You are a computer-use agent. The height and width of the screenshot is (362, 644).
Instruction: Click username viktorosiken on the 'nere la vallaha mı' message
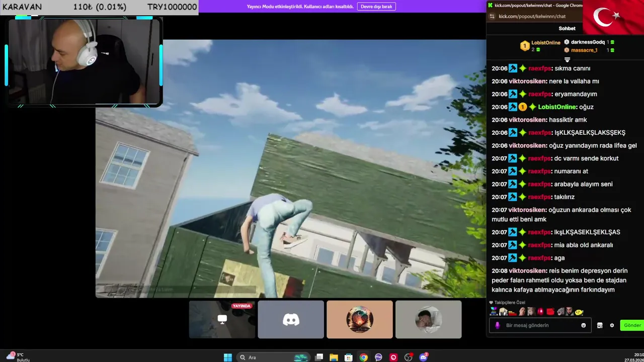pyautogui.click(x=527, y=81)
